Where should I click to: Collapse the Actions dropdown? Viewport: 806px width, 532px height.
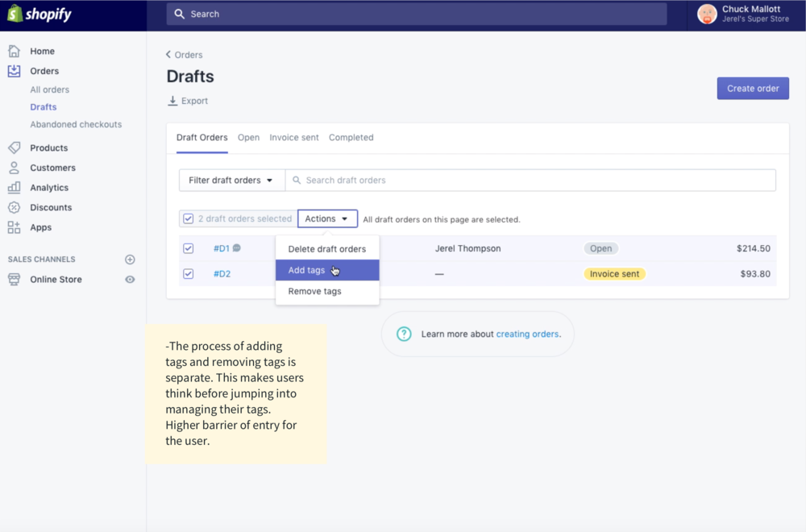pos(327,218)
